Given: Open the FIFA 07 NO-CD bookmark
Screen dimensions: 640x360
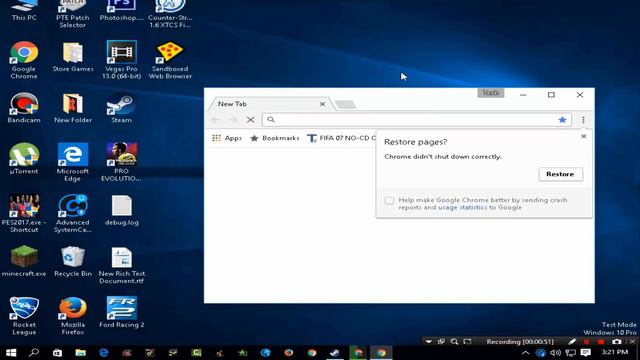Looking at the screenshot, I should (341, 138).
